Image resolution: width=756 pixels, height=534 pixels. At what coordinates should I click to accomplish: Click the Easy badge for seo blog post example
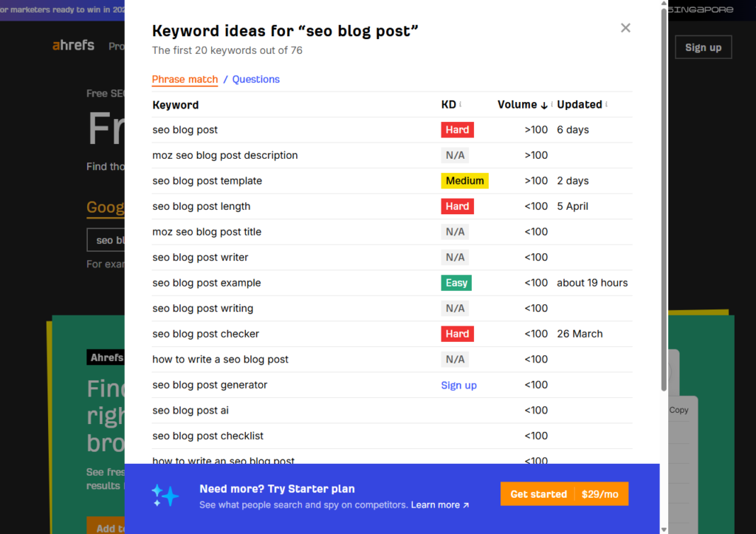[x=456, y=283]
